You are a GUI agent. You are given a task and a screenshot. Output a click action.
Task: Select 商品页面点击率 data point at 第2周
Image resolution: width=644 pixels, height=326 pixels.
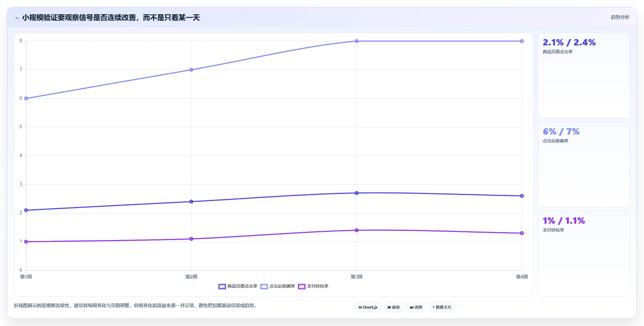pos(191,202)
